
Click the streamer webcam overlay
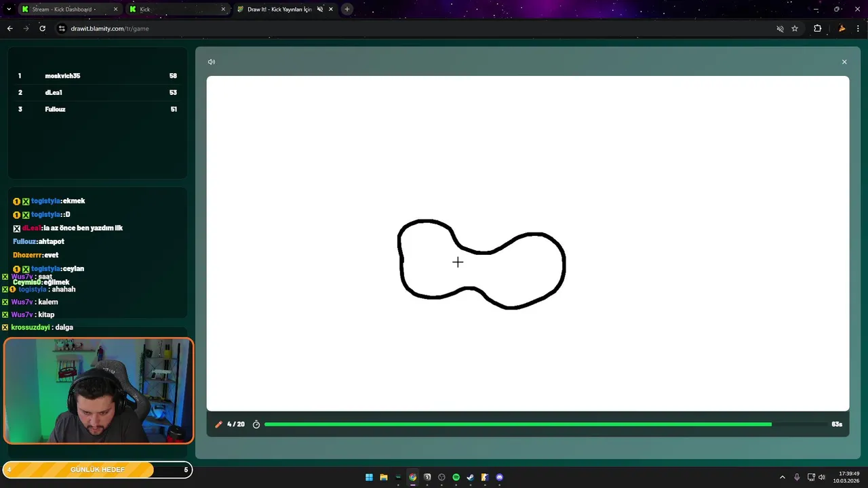point(98,391)
